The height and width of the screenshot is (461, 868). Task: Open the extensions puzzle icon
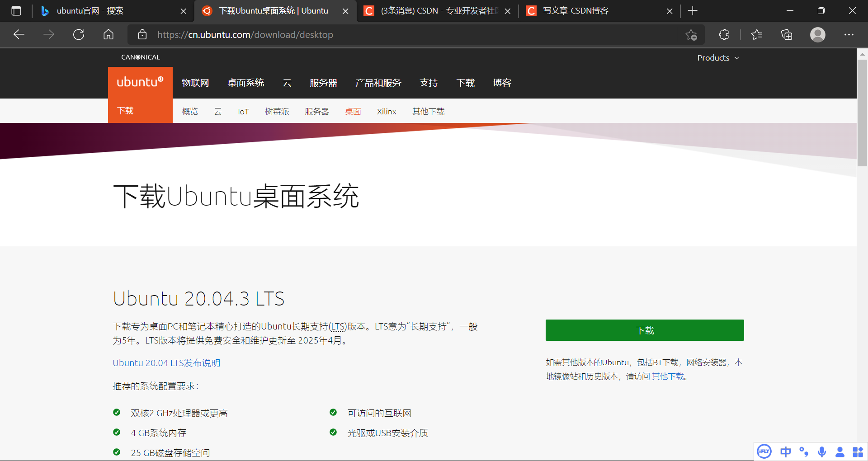click(724, 35)
